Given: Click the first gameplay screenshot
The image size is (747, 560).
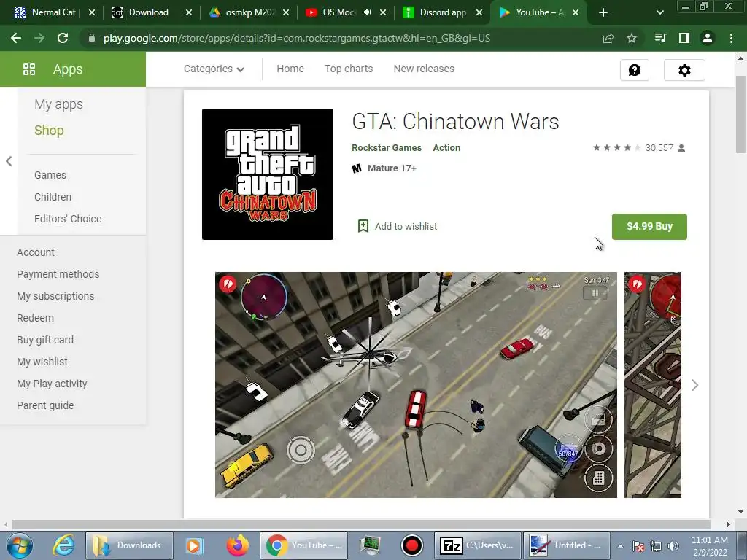Looking at the screenshot, I should click(x=416, y=385).
